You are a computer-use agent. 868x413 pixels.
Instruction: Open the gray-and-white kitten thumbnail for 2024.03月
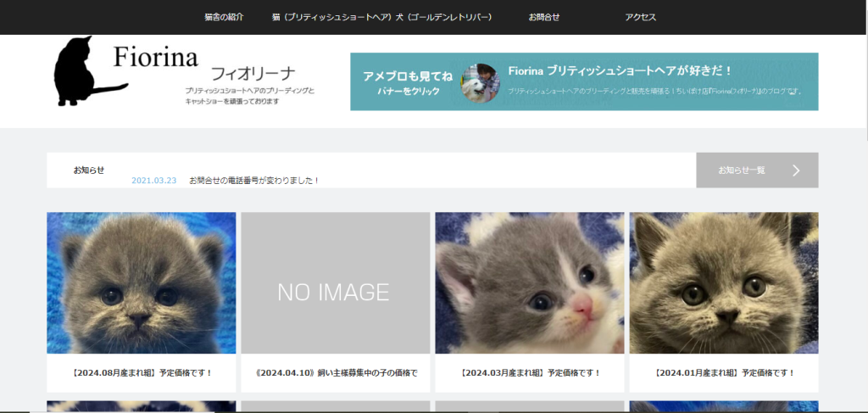tap(529, 282)
